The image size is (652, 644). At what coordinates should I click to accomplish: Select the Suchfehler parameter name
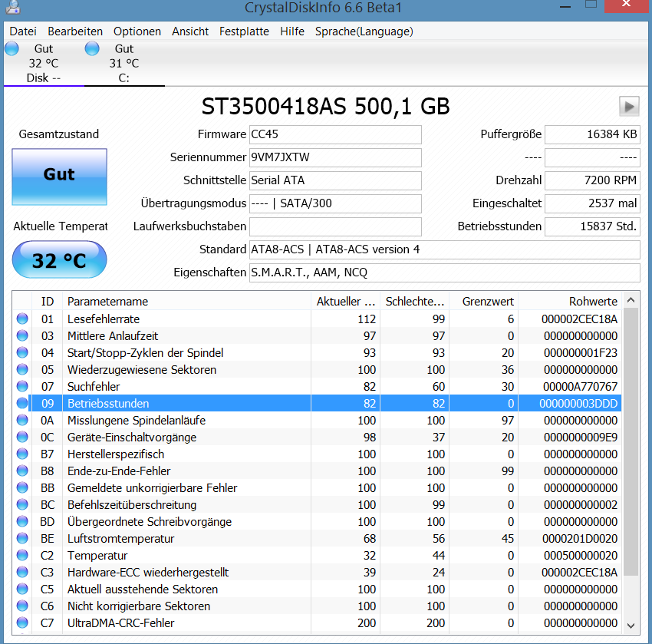[x=94, y=387]
